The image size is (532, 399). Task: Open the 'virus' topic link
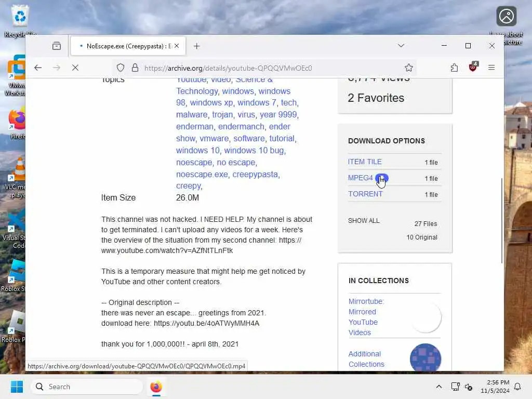tap(246, 115)
